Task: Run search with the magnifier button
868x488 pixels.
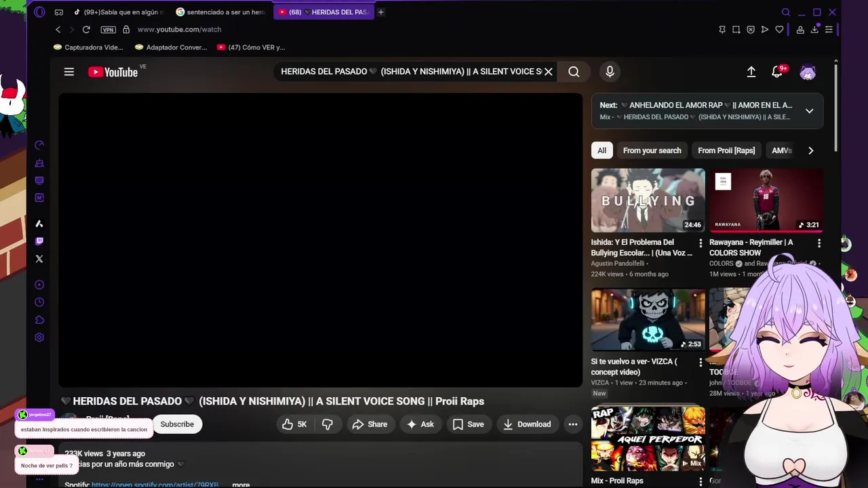Action: [x=574, y=72]
